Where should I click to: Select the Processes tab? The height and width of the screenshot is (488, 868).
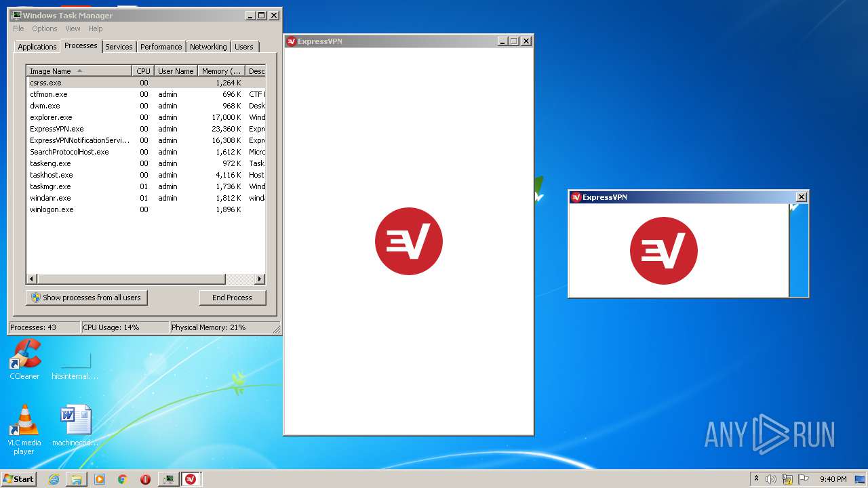click(x=81, y=45)
